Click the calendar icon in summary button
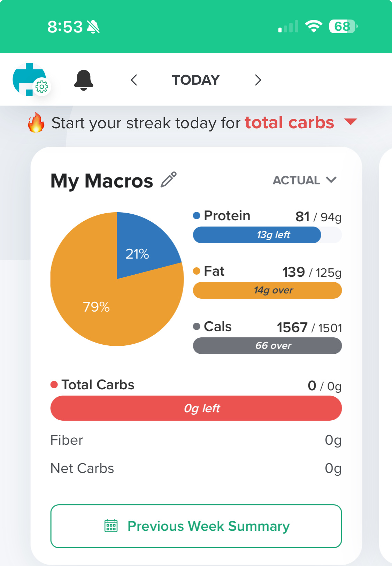This screenshot has width=392, height=566. pyautogui.click(x=111, y=526)
